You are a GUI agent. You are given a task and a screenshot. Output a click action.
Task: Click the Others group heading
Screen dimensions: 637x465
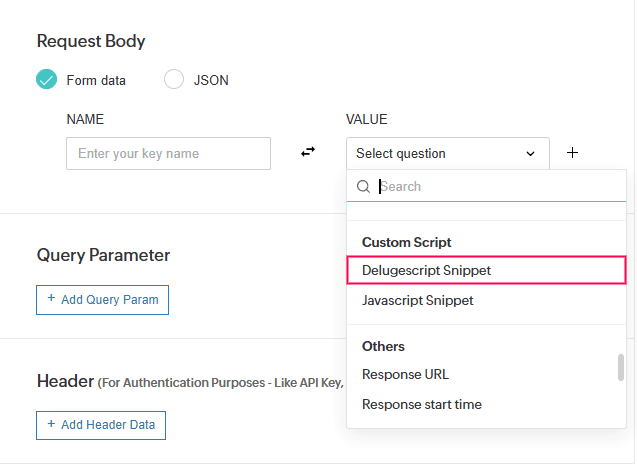383,347
